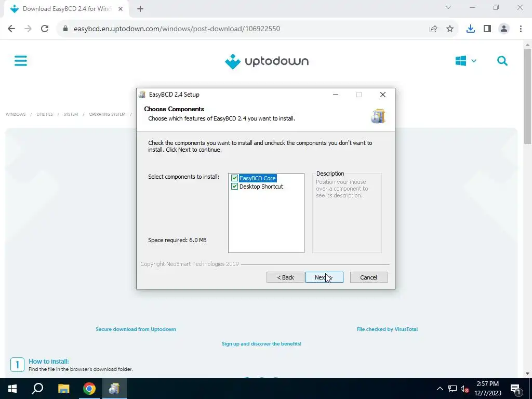This screenshot has height=399, width=532.
Task: Open OPERATING SYSTEM breadcrumb link
Action: pyautogui.click(x=107, y=114)
